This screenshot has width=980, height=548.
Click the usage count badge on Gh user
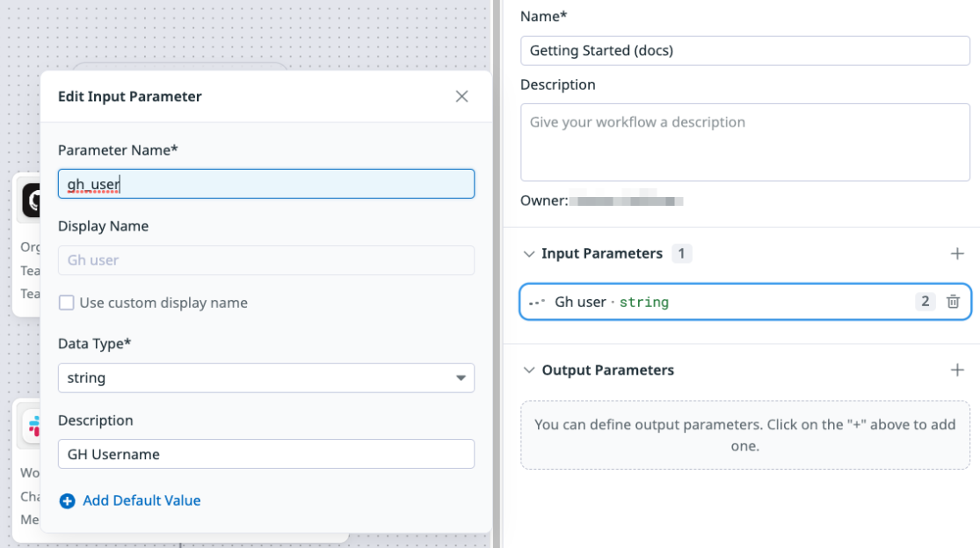(x=925, y=302)
